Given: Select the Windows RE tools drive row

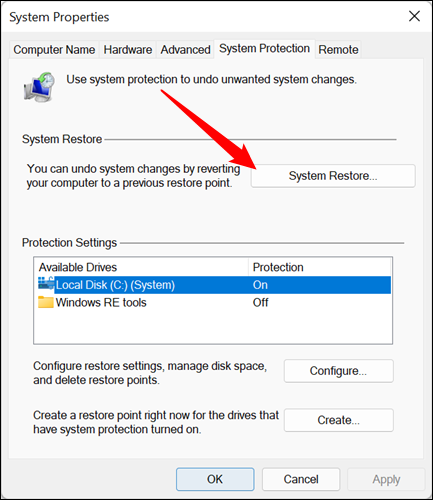Looking at the screenshot, I should (214, 302).
